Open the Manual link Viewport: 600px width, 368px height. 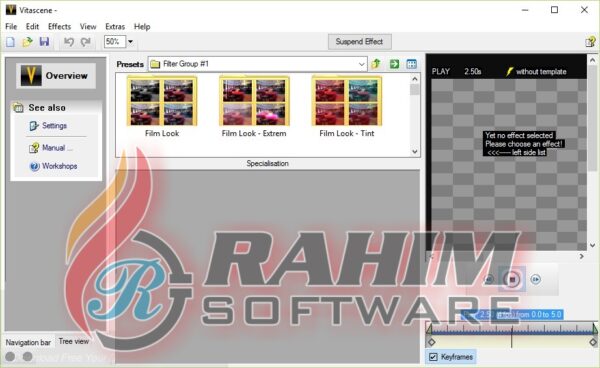coord(57,148)
